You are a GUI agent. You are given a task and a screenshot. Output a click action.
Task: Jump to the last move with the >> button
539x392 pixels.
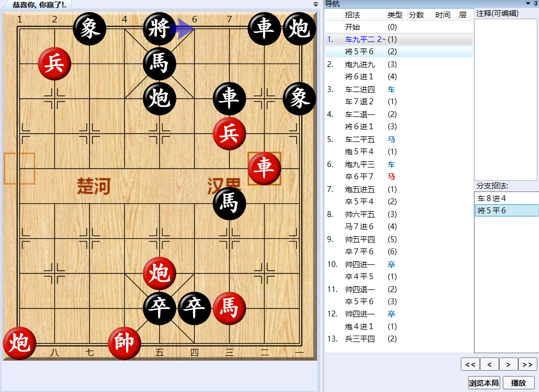click(x=527, y=364)
